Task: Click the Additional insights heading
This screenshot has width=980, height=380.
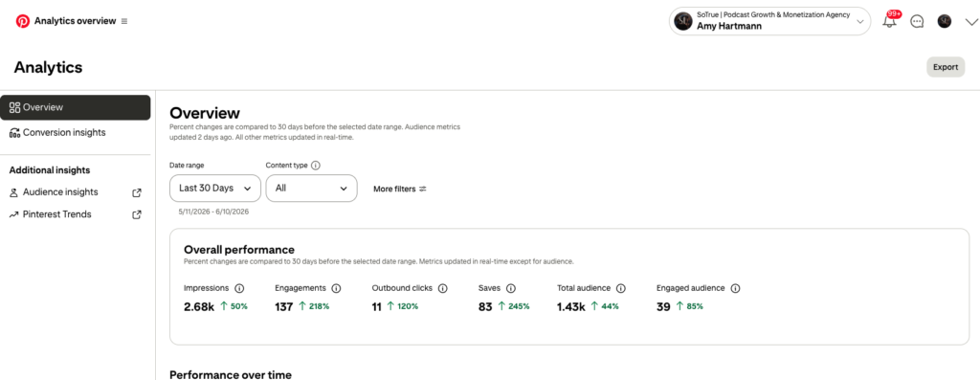Action: 50,170
